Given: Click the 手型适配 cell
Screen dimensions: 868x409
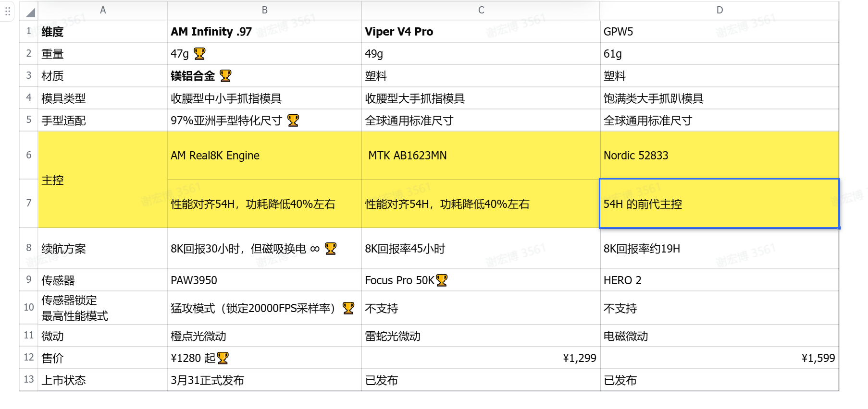Looking at the screenshot, I should (x=103, y=120).
